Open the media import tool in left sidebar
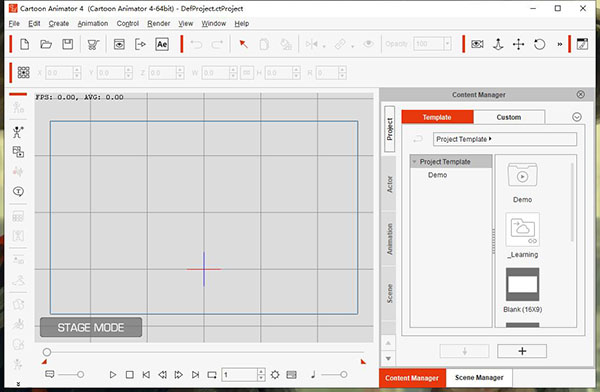The height and width of the screenshot is (392, 600). [18, 152]
